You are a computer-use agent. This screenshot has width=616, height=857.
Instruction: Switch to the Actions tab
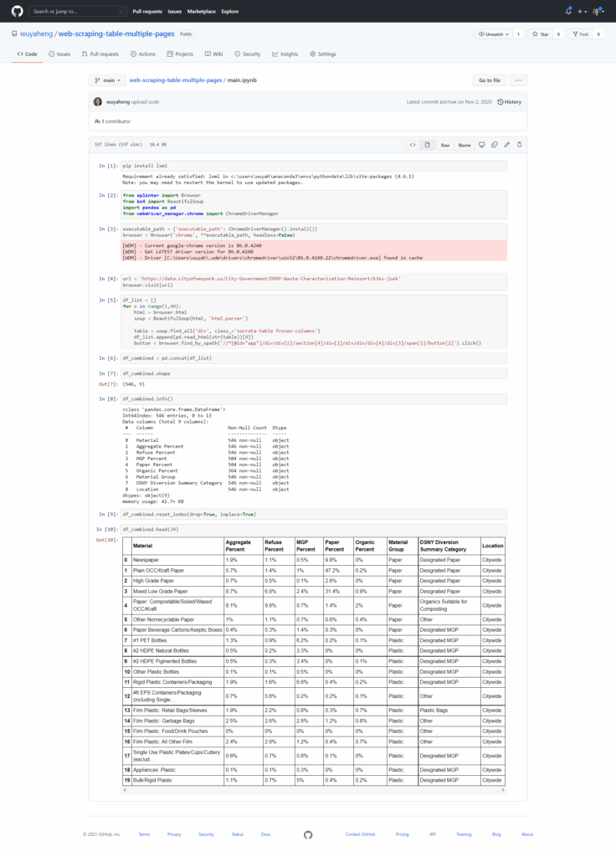pos(142,54)
